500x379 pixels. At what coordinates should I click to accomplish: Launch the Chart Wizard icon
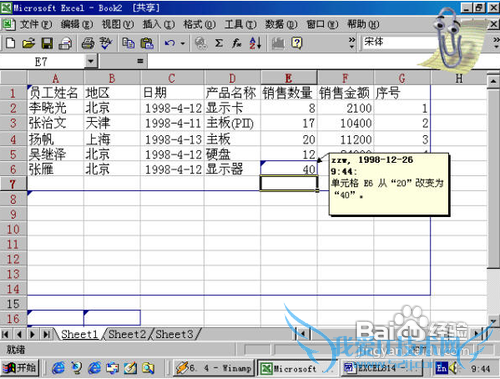coord(278,43)
